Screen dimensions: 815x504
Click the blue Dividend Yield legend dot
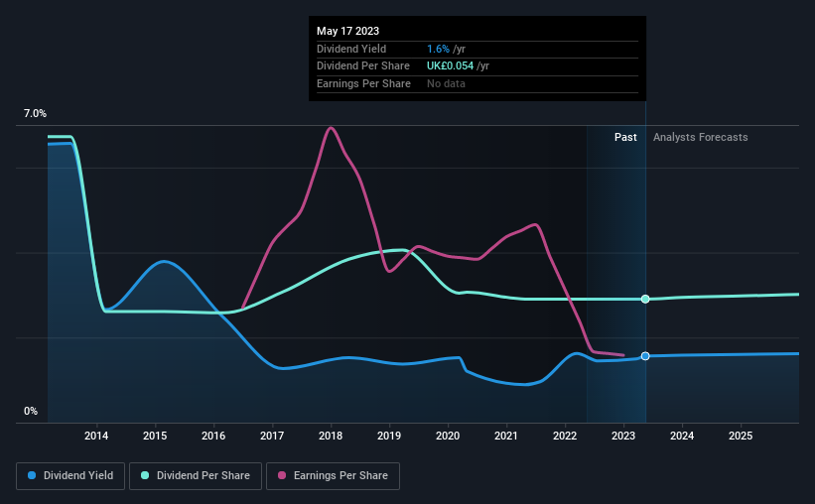32,475
